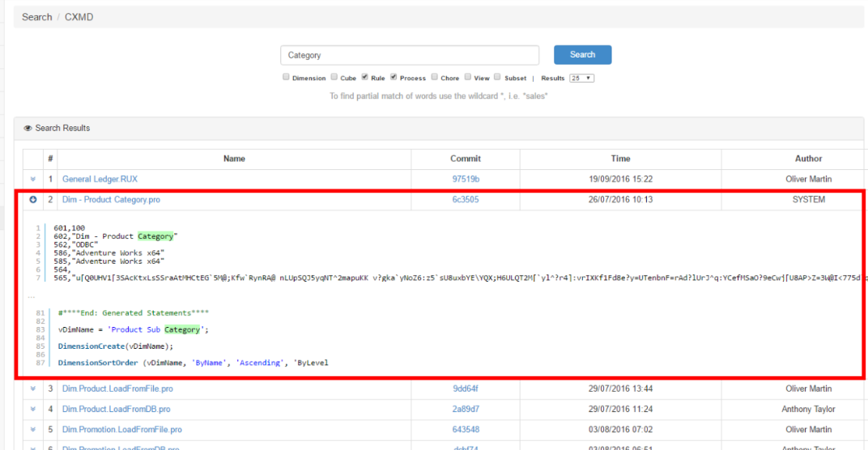868x450 pixels.
Task: Open Dim - Product Category.pro link
Action: click(x=111, y=200)
